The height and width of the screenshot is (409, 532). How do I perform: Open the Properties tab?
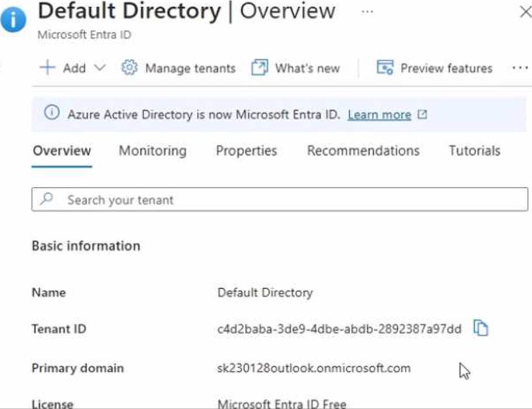click(246, 151)
